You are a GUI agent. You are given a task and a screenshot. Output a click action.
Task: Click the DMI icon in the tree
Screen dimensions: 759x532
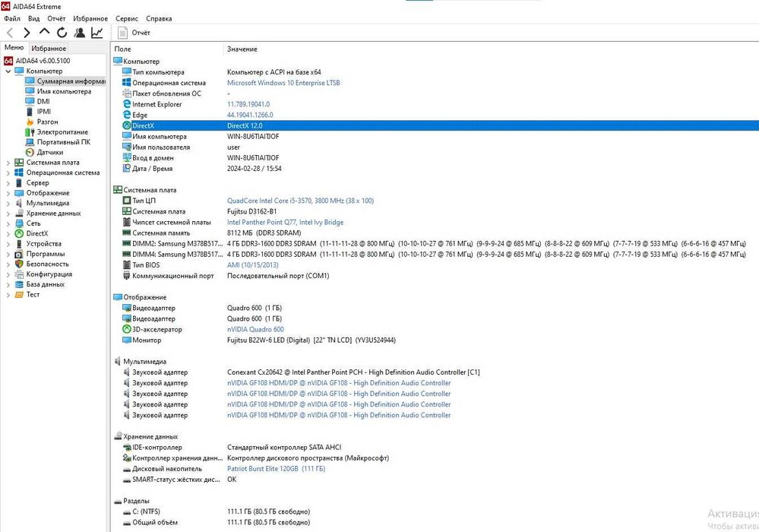tap(30, 102)
